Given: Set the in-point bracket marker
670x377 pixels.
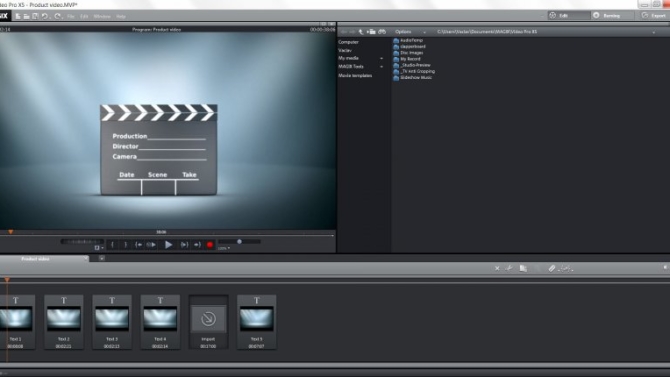Looking at the screenshot, I should pyautogui.click(x=112, y=245).
